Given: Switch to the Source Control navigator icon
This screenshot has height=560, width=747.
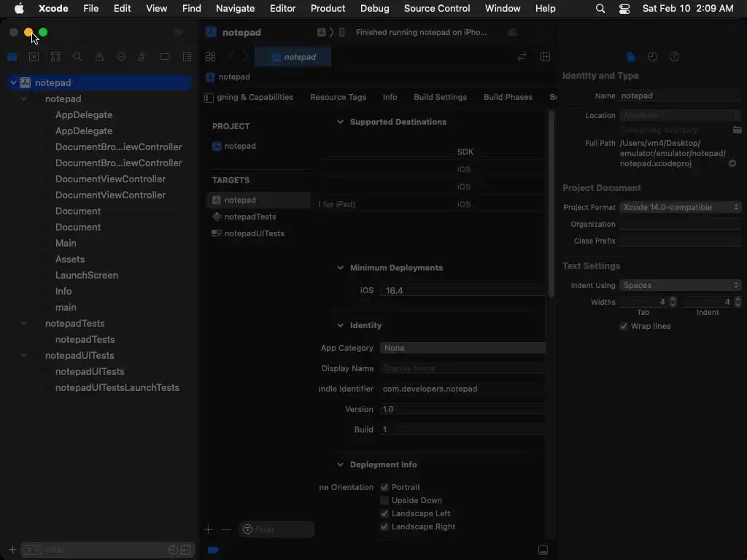Looking at the screenshot, I should click(x=34, y=57).
